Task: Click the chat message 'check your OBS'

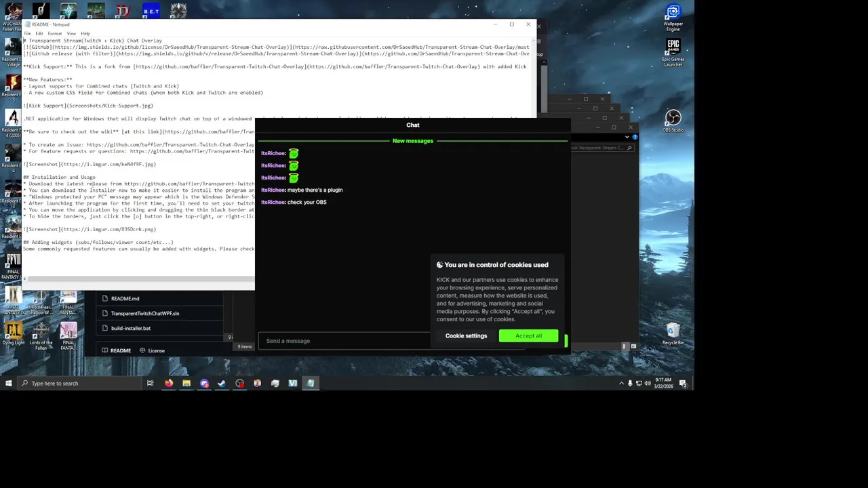Action: (307, 202)
